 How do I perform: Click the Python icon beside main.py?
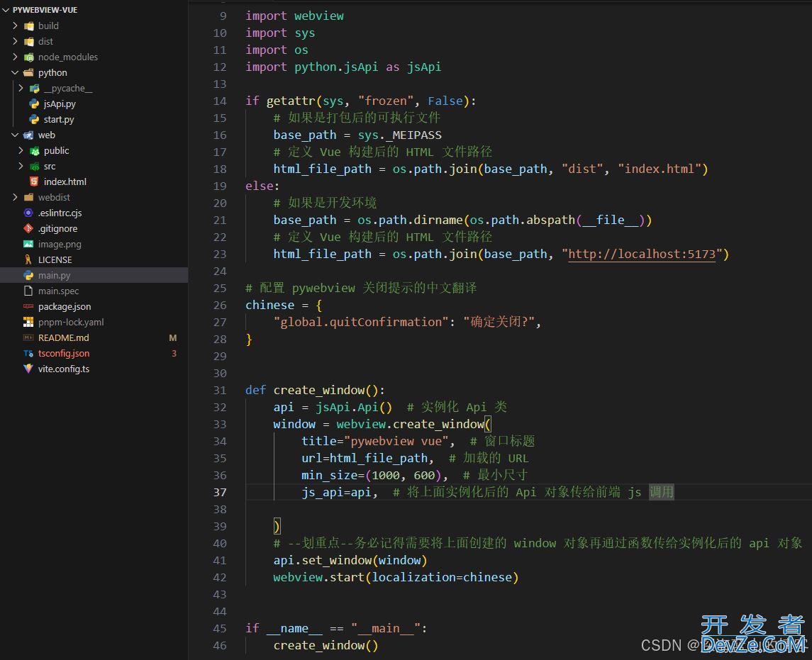[28, 275]
